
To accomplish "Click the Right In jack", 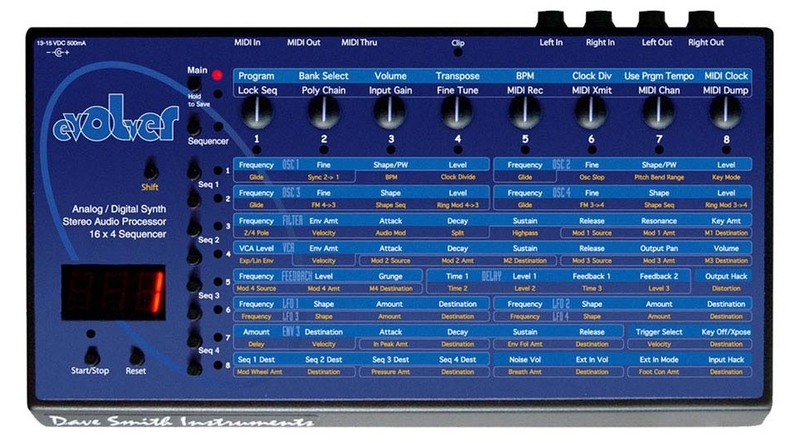I will tap(601, 19).
